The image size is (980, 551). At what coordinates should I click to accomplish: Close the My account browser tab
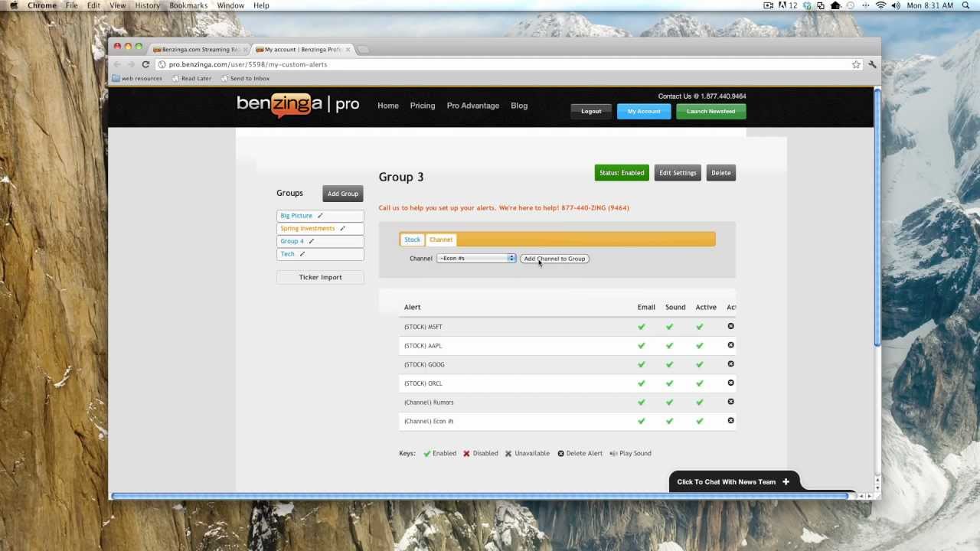pyautogui.click(x=348, y=50)
